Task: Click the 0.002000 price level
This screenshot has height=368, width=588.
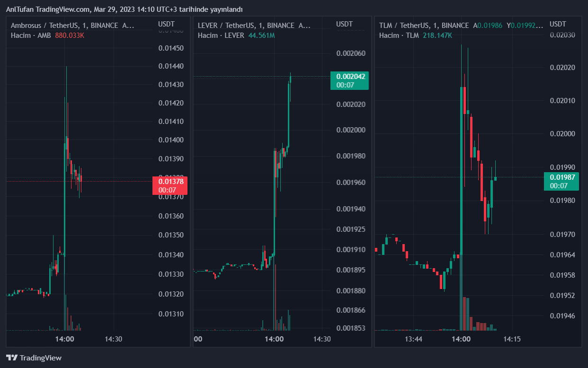Action: point(351,130)
